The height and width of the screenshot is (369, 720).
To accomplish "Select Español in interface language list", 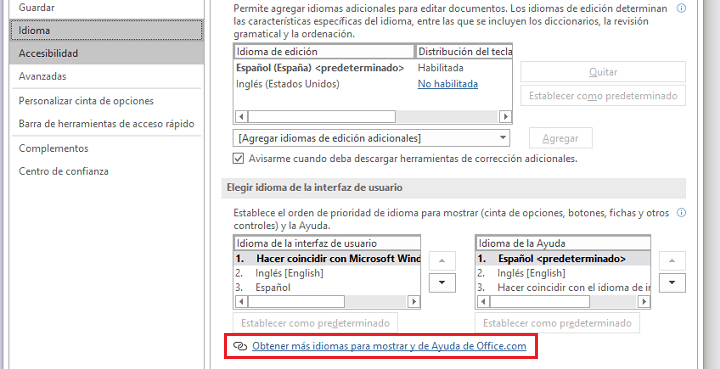I will click(327, 288).
